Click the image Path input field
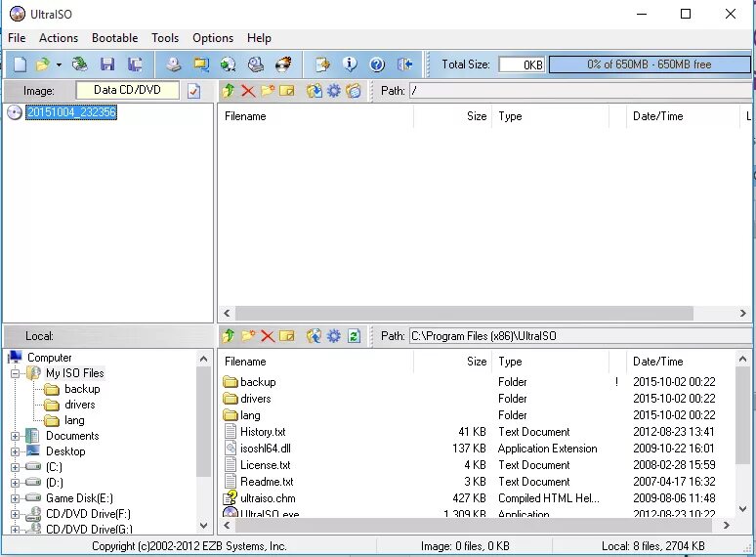756x557 pixels. pyautogui.click(x=580, y=90)
